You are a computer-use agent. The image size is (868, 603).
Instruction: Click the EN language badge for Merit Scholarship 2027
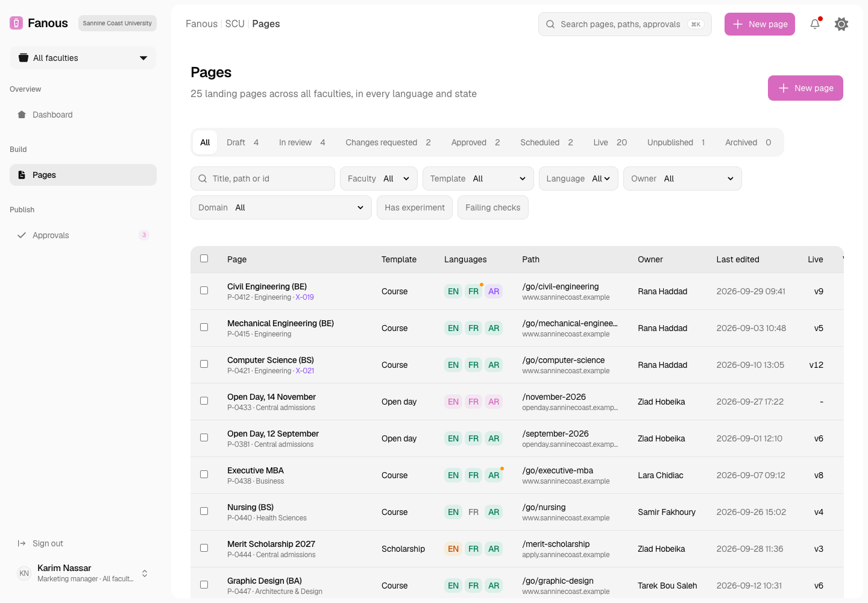click(x=453, y=549)
